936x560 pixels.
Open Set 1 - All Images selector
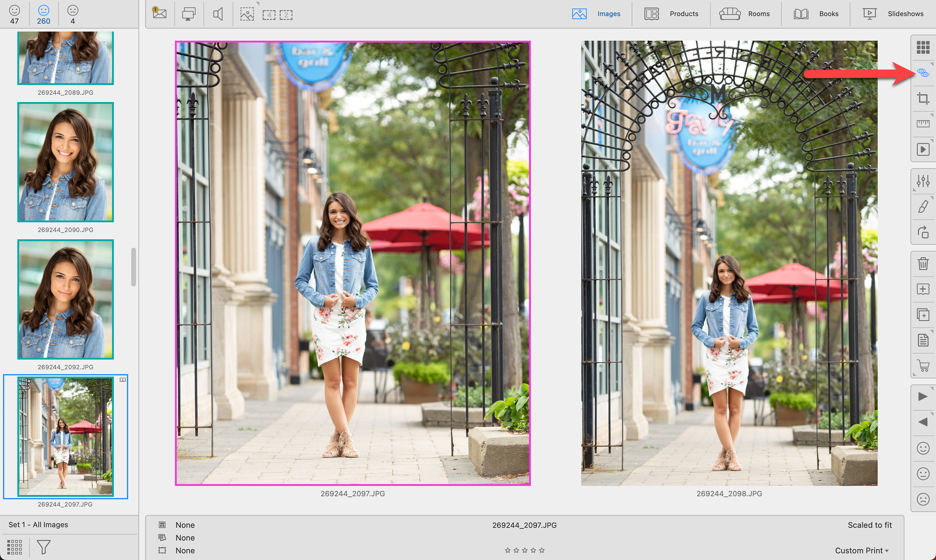pos(38,524)
